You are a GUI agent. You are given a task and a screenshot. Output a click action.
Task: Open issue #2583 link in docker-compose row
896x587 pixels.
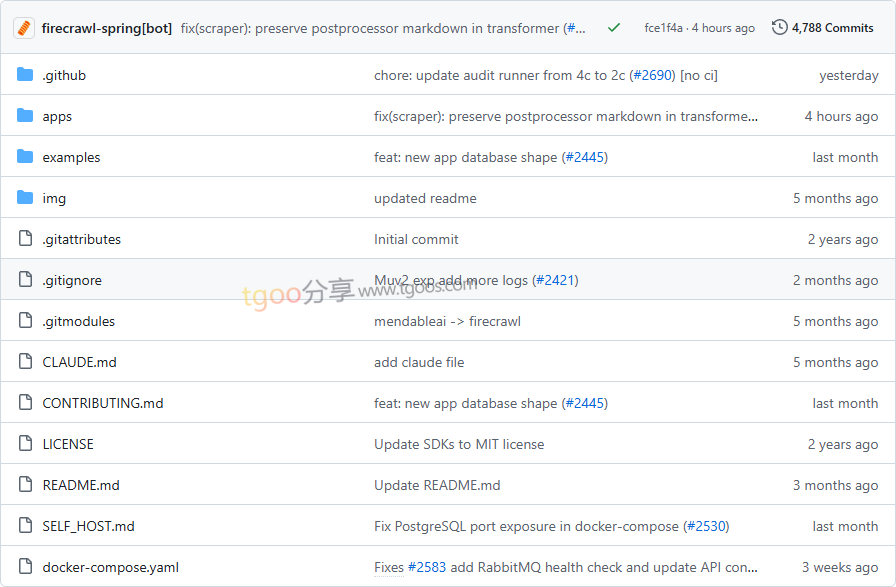point(426,567)
